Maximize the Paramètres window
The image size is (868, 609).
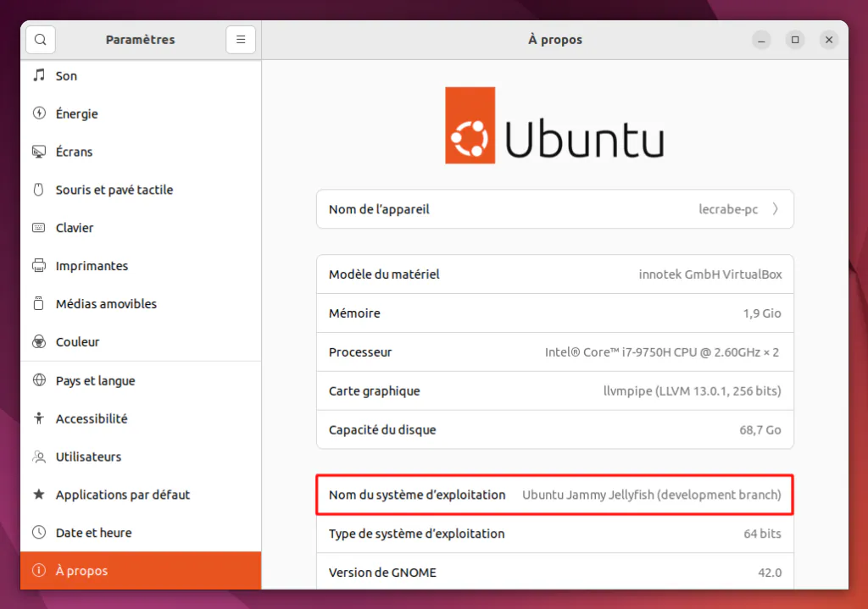pyautogui.click(x=795, y=40)
